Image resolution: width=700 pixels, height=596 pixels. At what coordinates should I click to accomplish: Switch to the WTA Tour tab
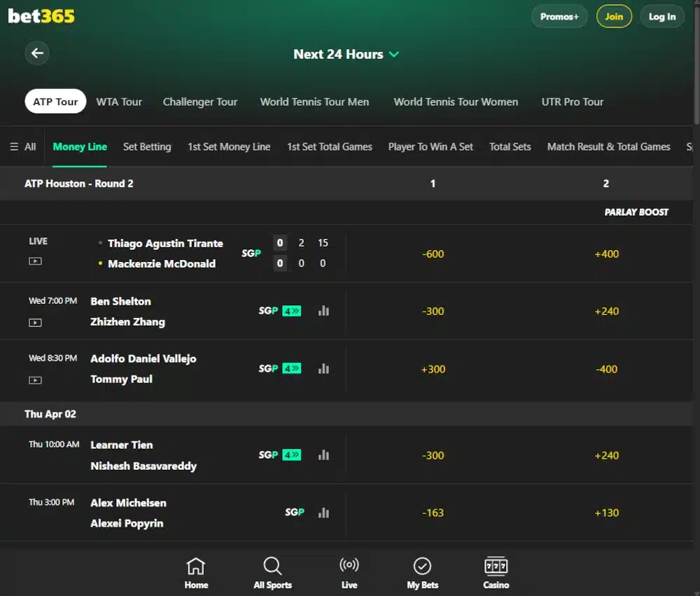(119, 102)
